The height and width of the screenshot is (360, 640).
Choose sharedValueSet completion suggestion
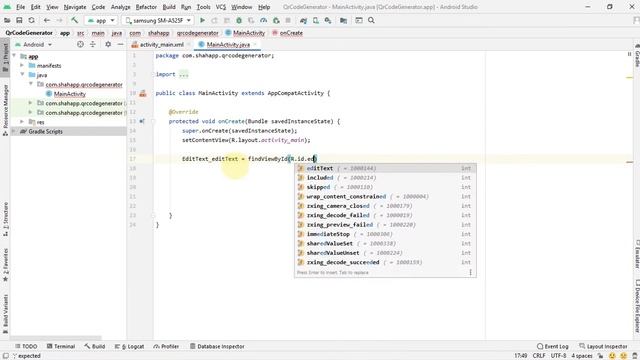click(x=385, y=243)
